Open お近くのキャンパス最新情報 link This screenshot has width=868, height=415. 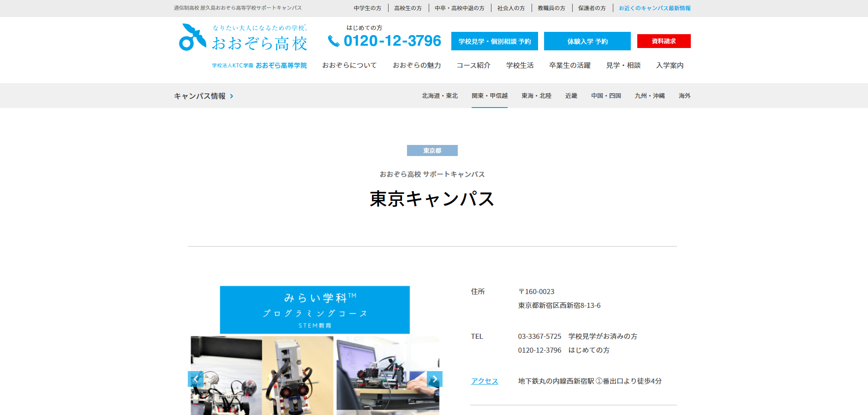pos(655,8)
